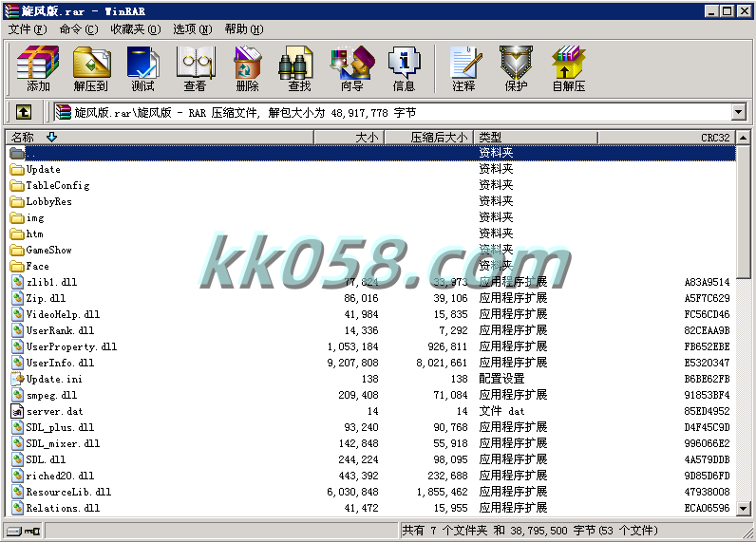Click CRC32 value ECA06596
Image resolution: width=756 pixels, height=542 pixels.
(707, 508)
